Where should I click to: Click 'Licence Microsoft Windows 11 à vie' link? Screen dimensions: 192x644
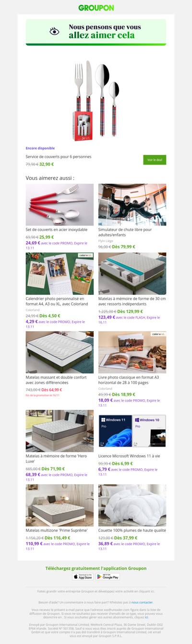click(129, 456)
